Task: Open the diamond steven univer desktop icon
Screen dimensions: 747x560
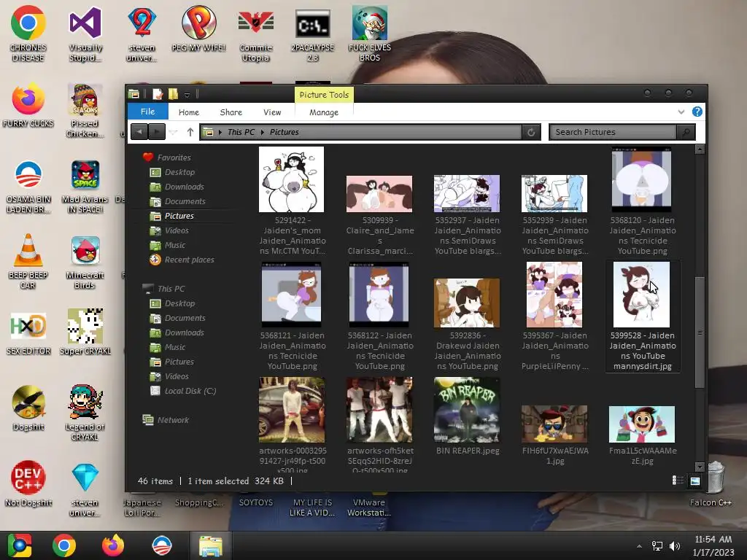Action: (85, 489)
